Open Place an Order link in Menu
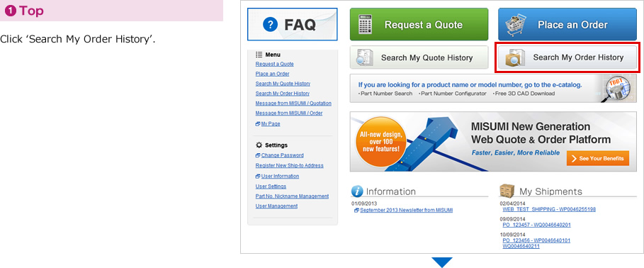 tap(272, 74)
